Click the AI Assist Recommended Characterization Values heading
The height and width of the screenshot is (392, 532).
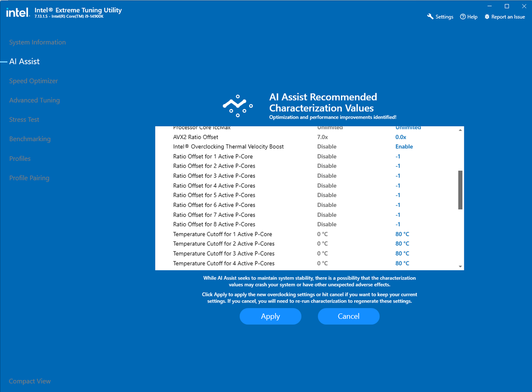click(323, 102)
